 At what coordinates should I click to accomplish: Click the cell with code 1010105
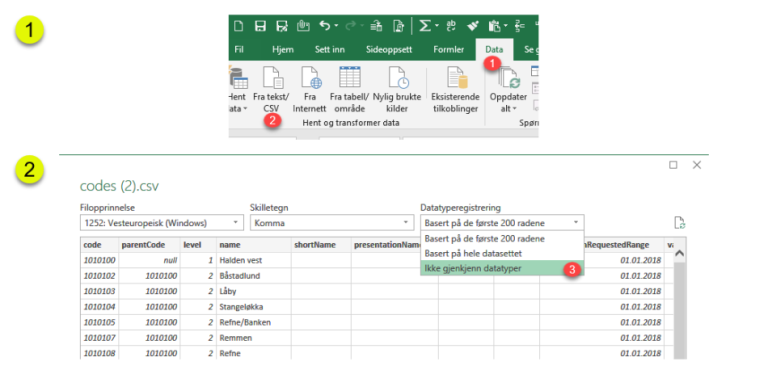(99, 323)
